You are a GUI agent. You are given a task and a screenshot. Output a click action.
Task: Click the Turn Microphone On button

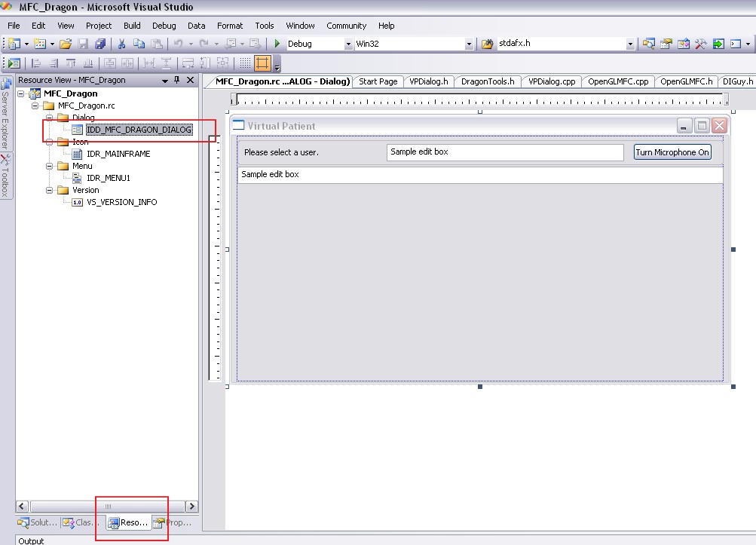point(672,152)
